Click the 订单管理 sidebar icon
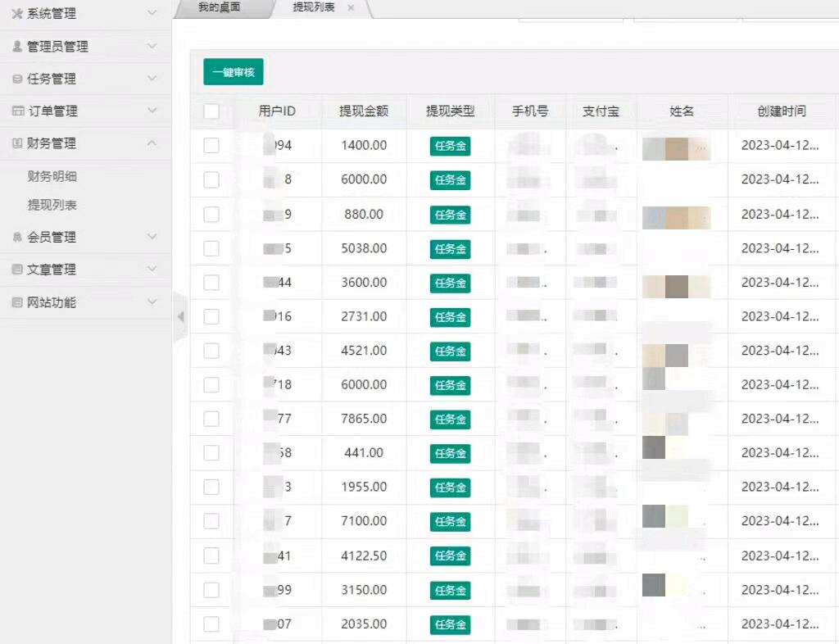Screen dimensions: 839x644 coord(16,111)
